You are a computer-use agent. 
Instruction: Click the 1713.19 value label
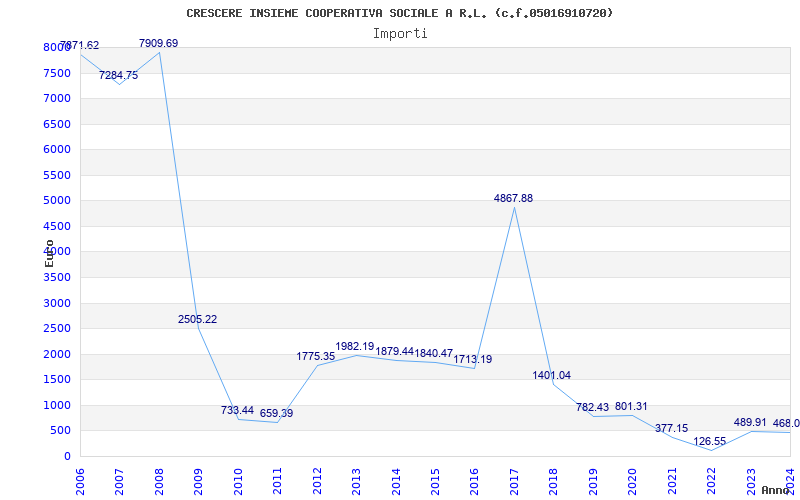[473, 359]
